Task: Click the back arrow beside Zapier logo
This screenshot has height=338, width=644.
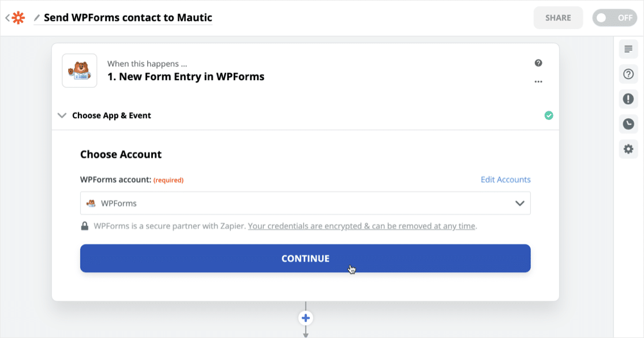Action: click(x=7, y=18)
